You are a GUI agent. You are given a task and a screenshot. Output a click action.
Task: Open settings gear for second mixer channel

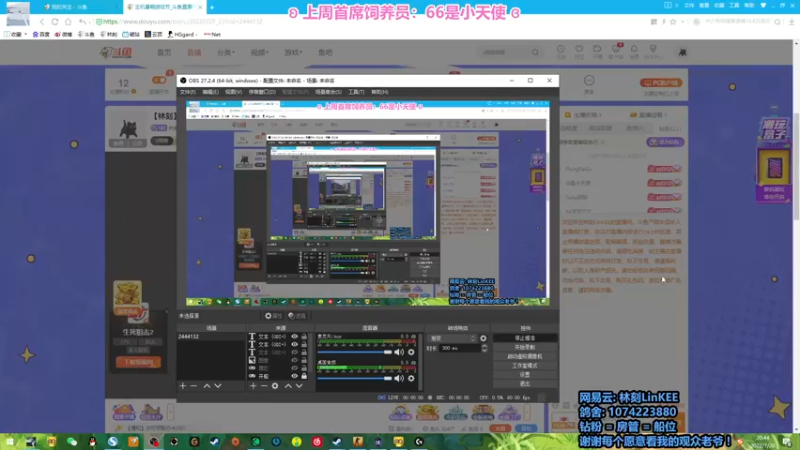(x=411, y=378)
